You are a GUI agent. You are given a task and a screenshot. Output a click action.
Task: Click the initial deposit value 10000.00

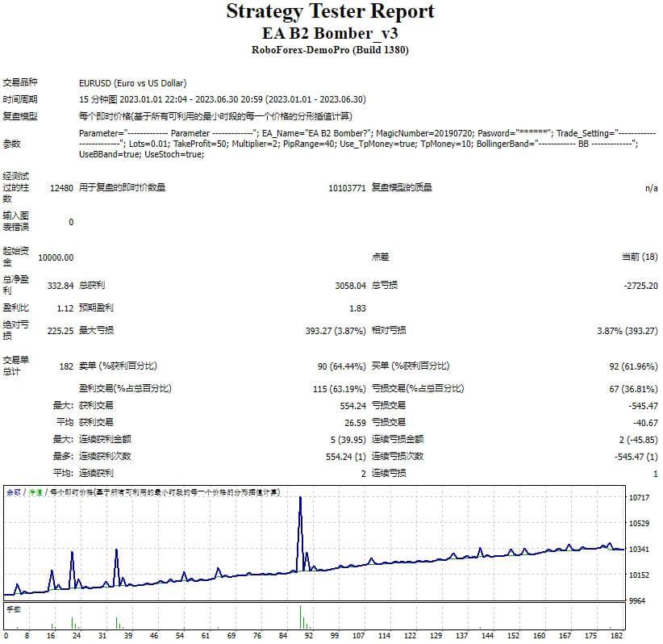pyautogui.click(x=56, y=257)
